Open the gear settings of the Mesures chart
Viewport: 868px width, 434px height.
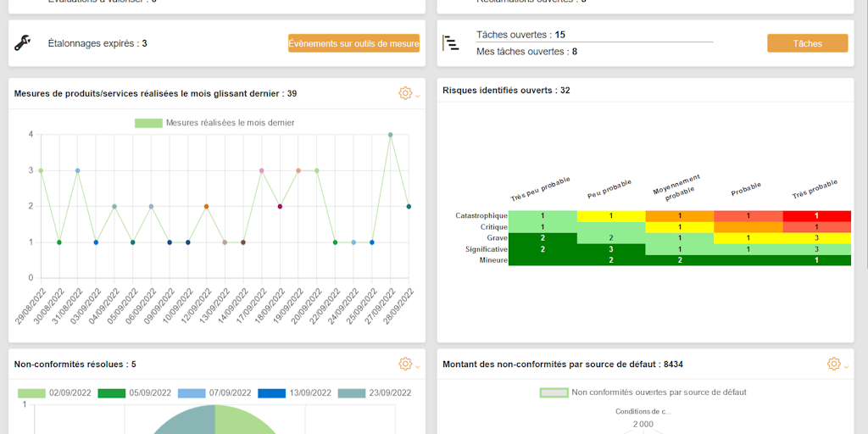tap(405, 93)
